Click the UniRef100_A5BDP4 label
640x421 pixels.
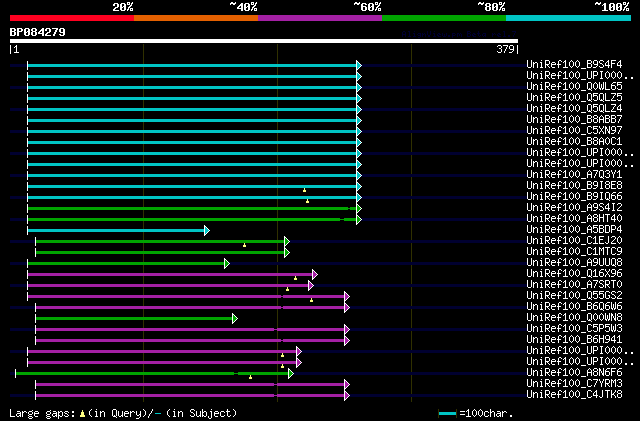tap(574, 230)
